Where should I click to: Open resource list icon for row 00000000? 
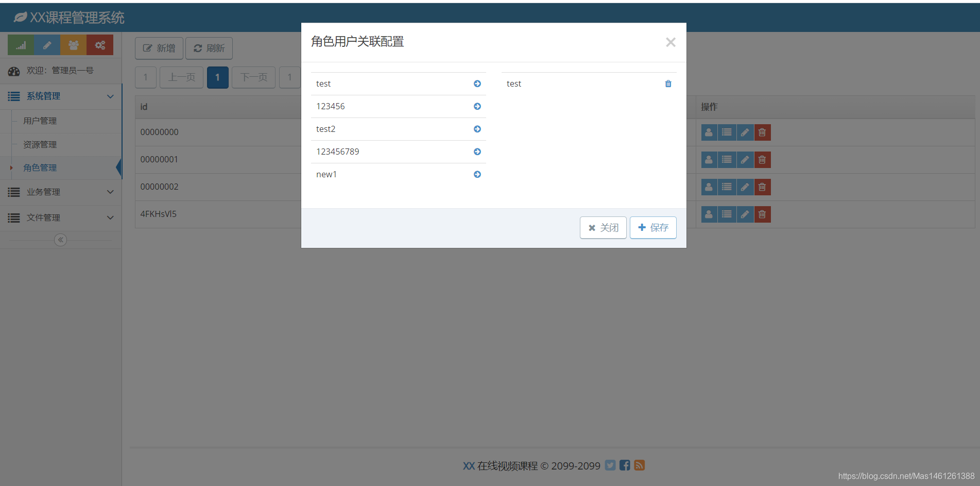click(727, 132)
